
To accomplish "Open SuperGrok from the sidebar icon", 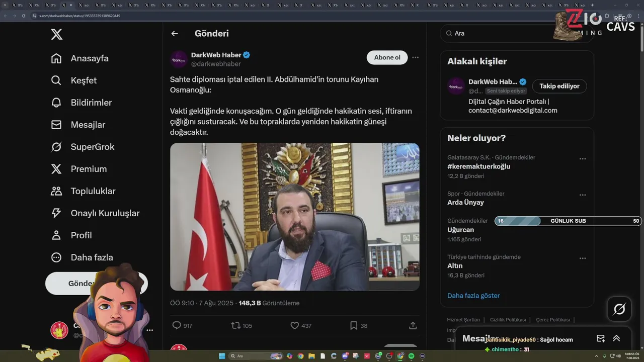I will tap(56, 147).
